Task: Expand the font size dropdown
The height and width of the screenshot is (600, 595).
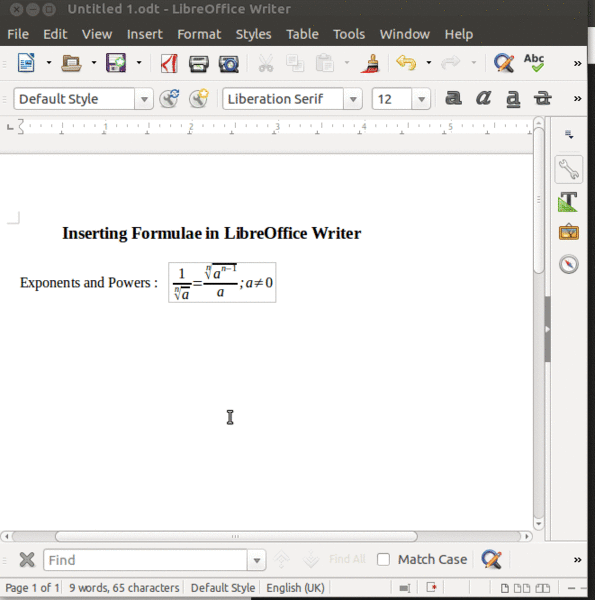Action: tap(421, 99)
